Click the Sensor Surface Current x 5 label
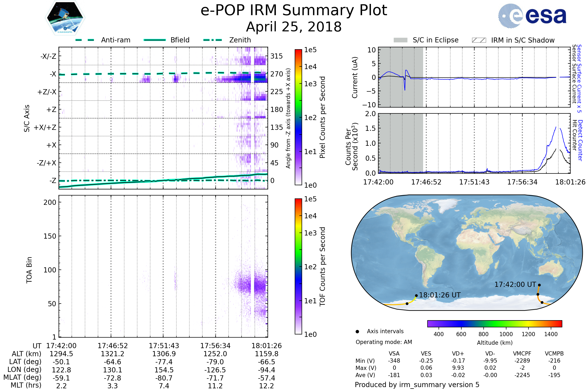The image size is (588, 392). tap(579, 78)
